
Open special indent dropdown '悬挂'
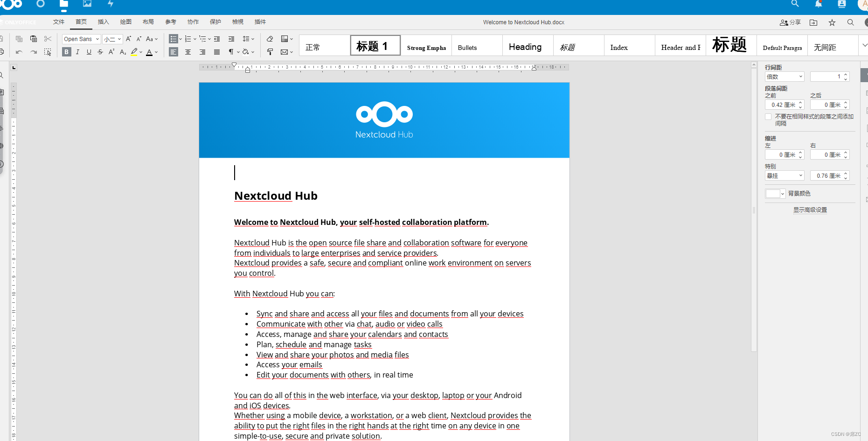(785, 176)
